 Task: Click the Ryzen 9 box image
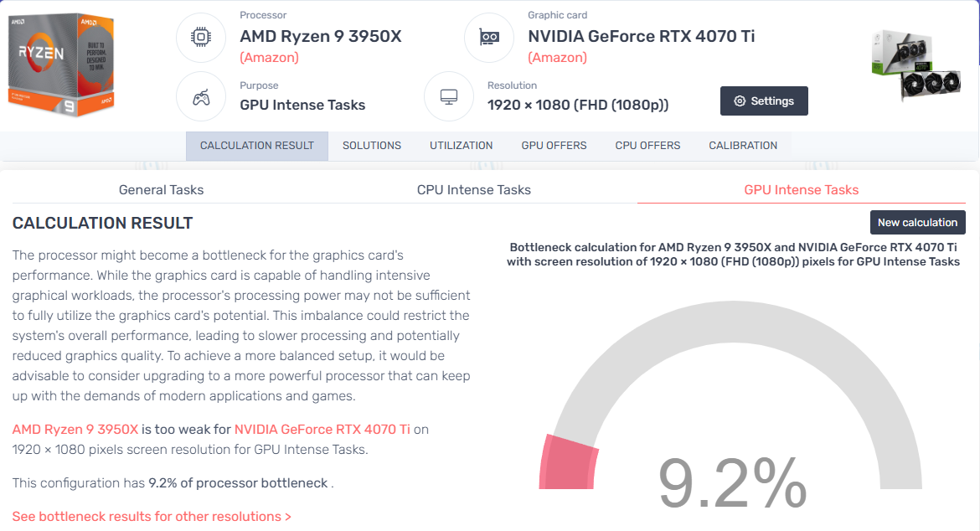point(60,64)
